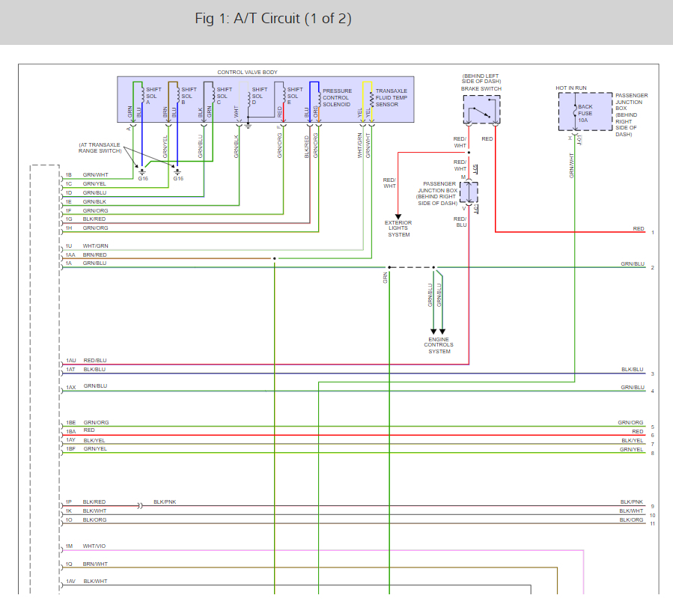Click the Shift Sol A coil symbol
The height and width of the screenshot is (616, 673).
(x=141, y=96)
